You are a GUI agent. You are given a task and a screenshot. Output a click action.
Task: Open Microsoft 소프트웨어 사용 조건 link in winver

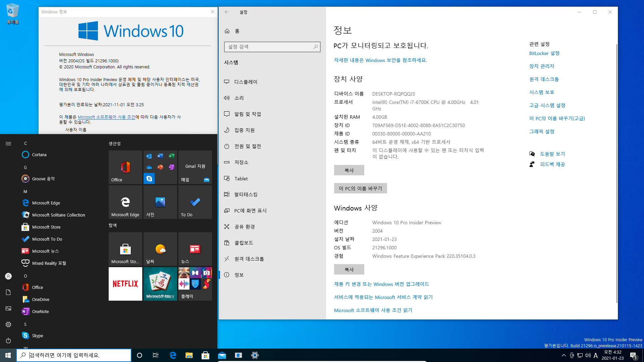click(106, 117)
